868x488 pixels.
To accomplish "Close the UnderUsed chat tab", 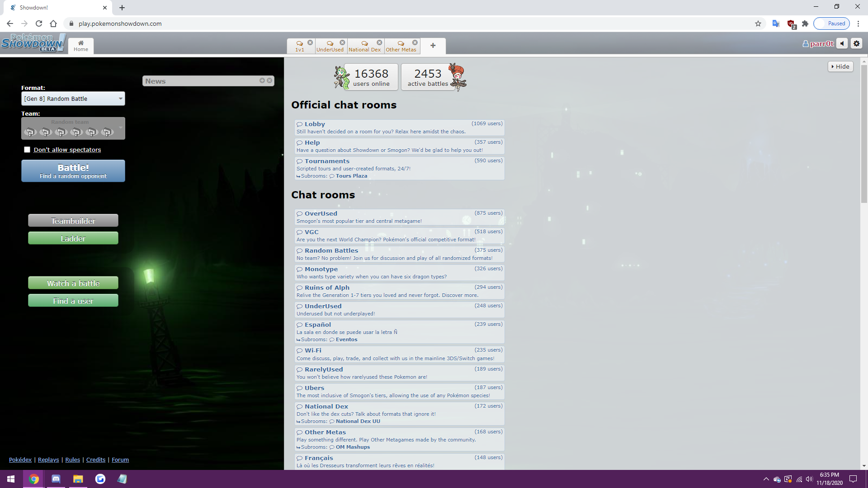I will click(342, 42).
